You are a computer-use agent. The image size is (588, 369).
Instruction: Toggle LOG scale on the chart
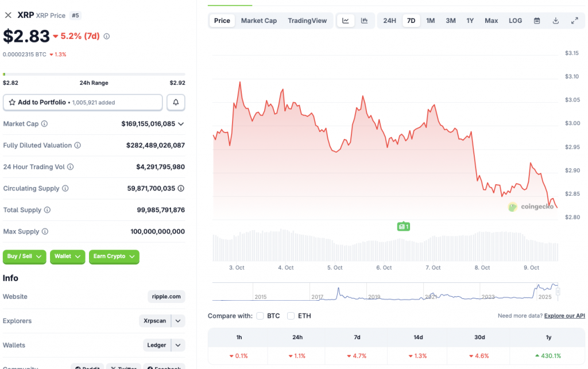[514, 20]
